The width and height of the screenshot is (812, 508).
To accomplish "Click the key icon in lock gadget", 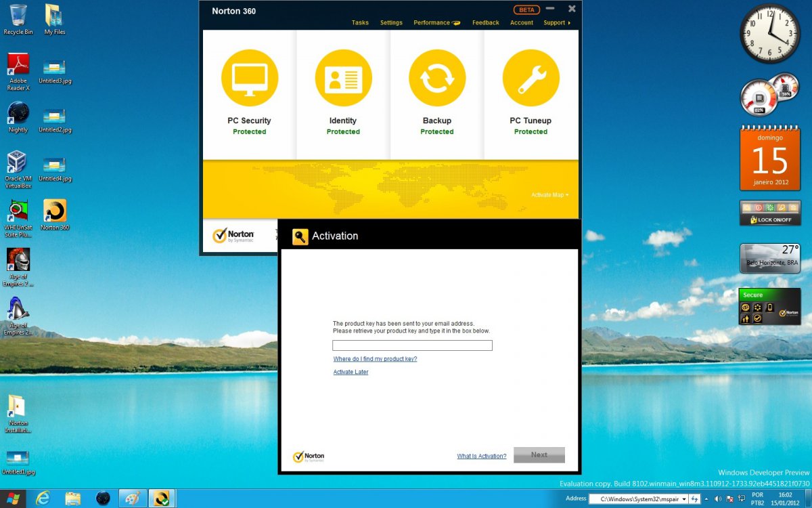I will click(780, 207).
